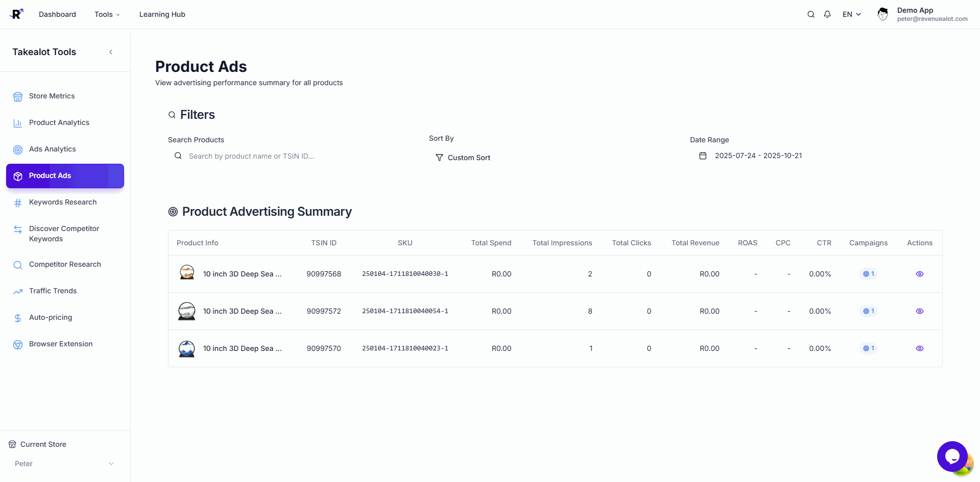The width and height of the screenshot is (980, 482).
Task: Open the search icon in top bar
Action: pyautogui.click(x=811, y=14)
